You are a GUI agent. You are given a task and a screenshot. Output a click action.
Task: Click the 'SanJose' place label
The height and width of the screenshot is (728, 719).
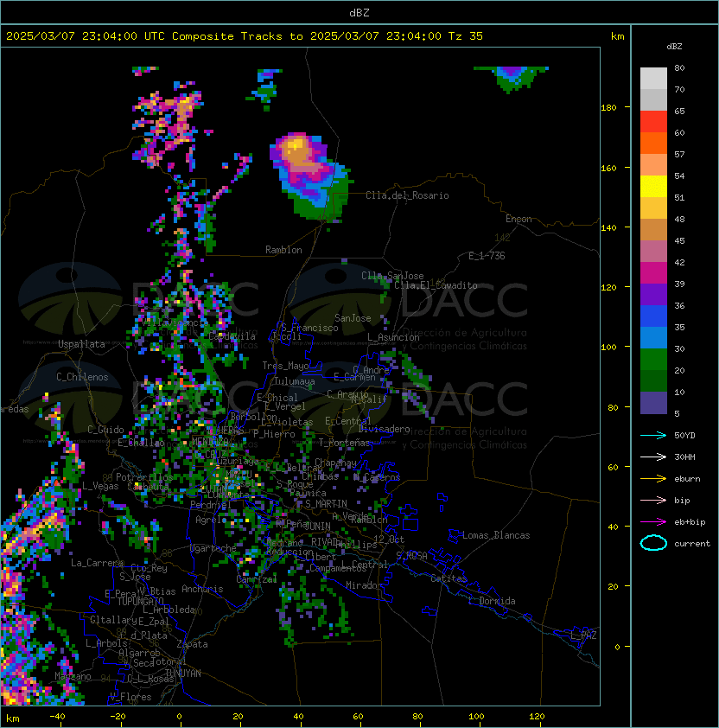353,318
